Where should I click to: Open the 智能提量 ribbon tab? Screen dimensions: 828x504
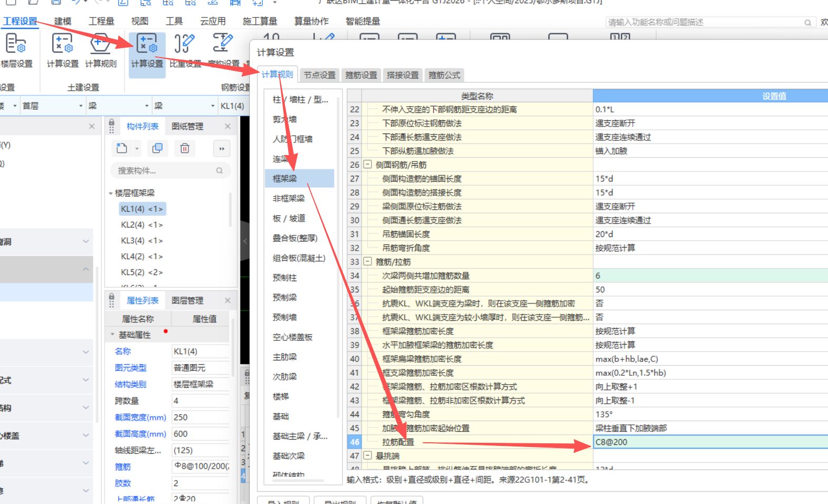coord(363,21)
